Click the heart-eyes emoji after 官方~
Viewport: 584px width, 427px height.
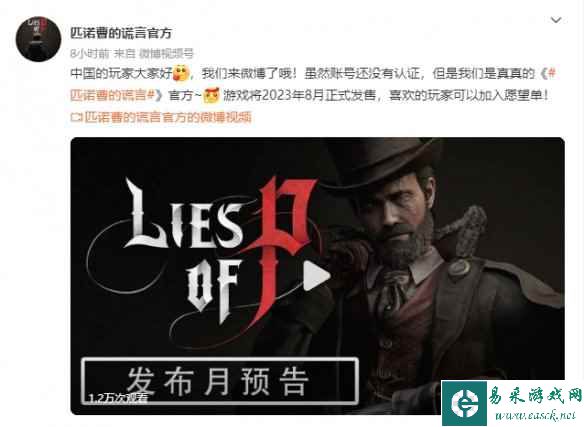(x=211, y=95)
